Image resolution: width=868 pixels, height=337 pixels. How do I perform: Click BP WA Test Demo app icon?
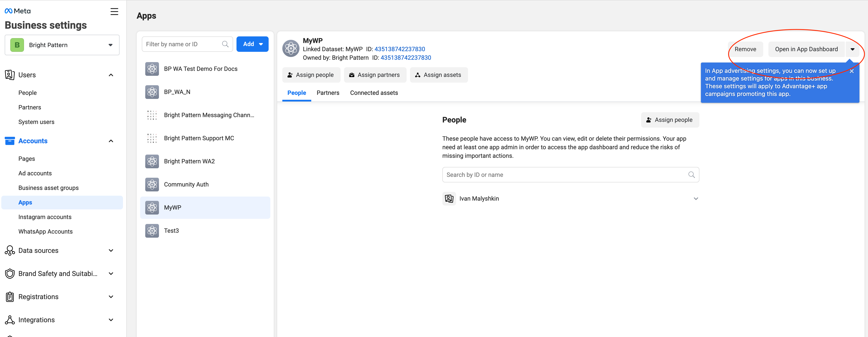click(152, 69)
